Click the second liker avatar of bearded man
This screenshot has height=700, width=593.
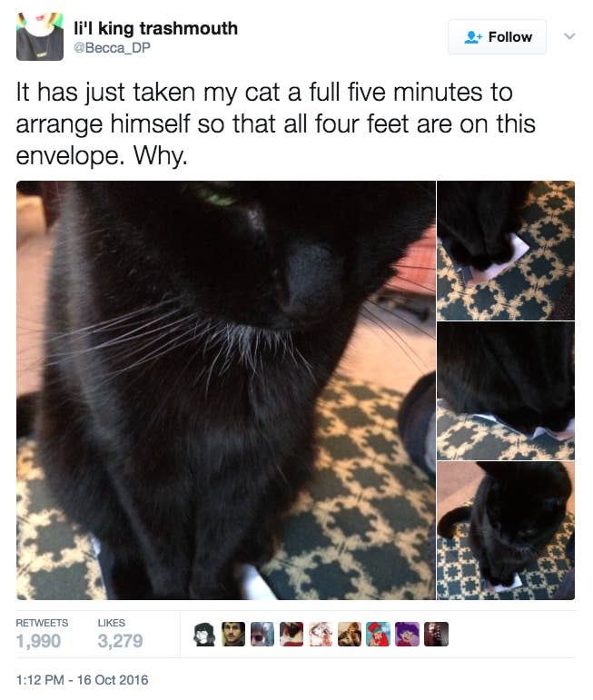233,634
